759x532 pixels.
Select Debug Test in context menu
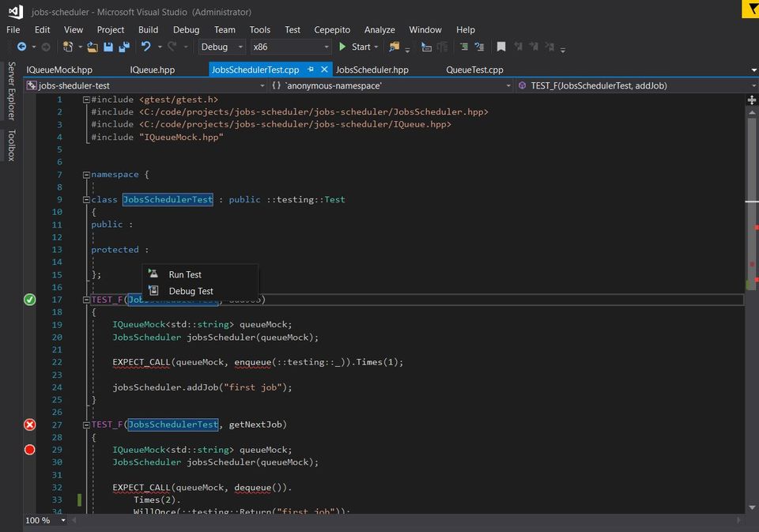[200, 291]
